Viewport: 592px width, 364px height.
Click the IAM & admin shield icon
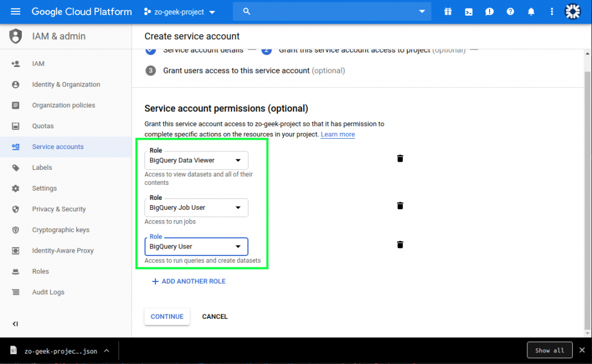point(16,36)
